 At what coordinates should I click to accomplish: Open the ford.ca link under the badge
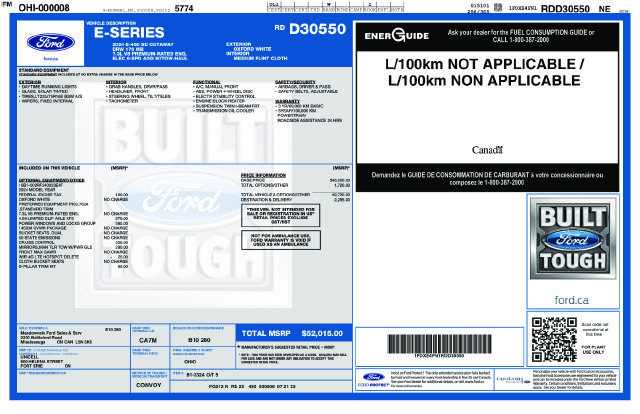(x=571, y=300)
